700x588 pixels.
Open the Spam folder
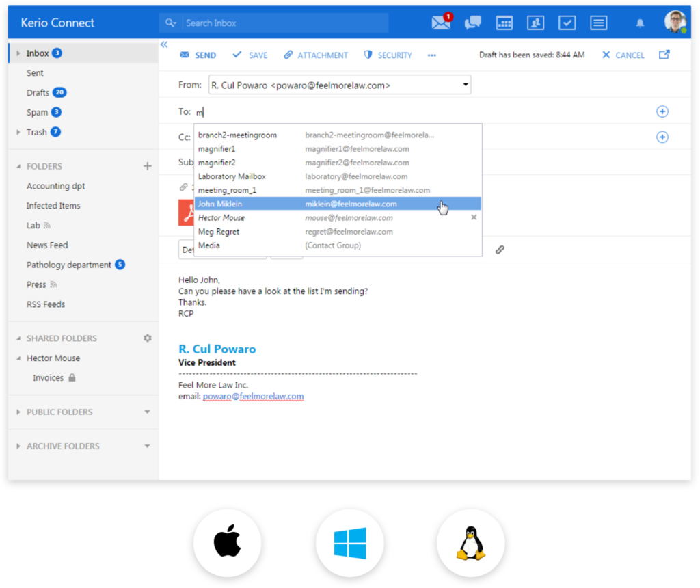coord(37,113)
